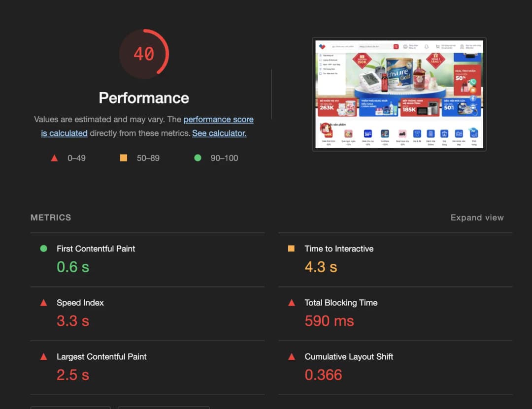Screen dimensions: 532x409
Task: Click the orange square 50–89 legend icon
Action: pos(124,158)
